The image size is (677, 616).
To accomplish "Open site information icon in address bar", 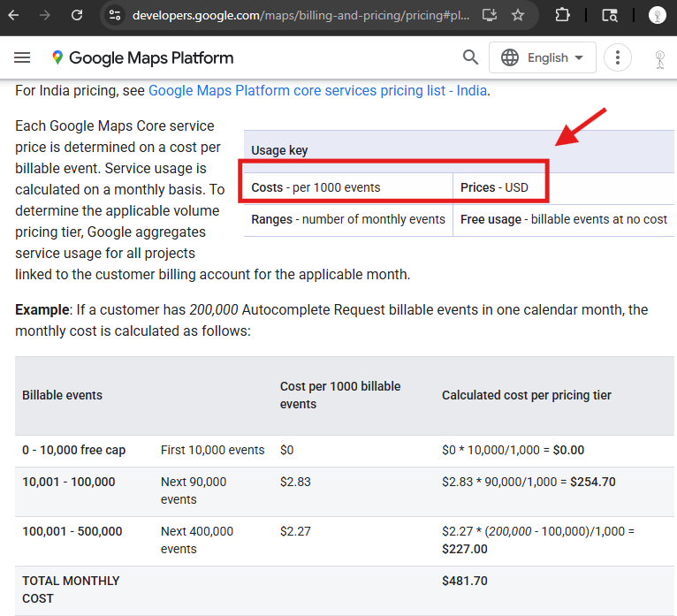I will (x=115, y=16).
